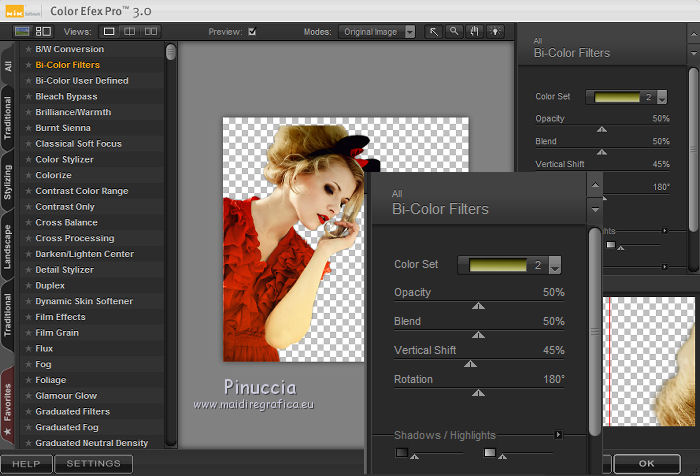Select Cross Processing filter in list
The image size is (700, 476).
[76, 239]
